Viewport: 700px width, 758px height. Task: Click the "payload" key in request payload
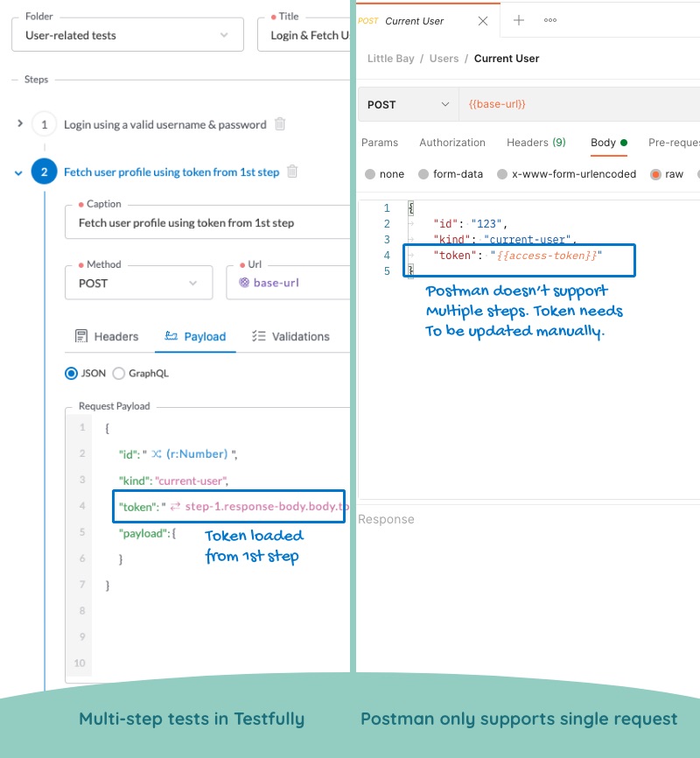143,533
